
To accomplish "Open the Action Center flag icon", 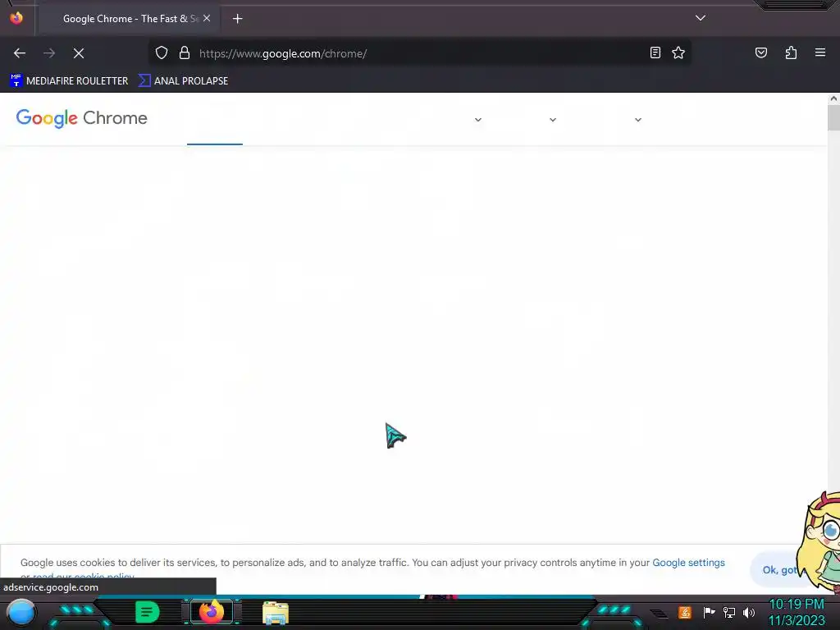I will [x=709, y=612].
